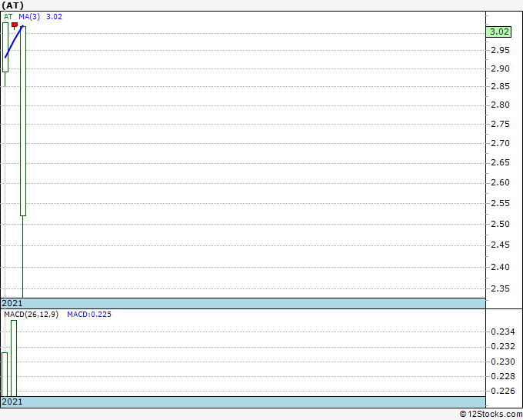Click the small red candlestick
The height and width of the screenshot is (420, 523).
click(15, 25)
